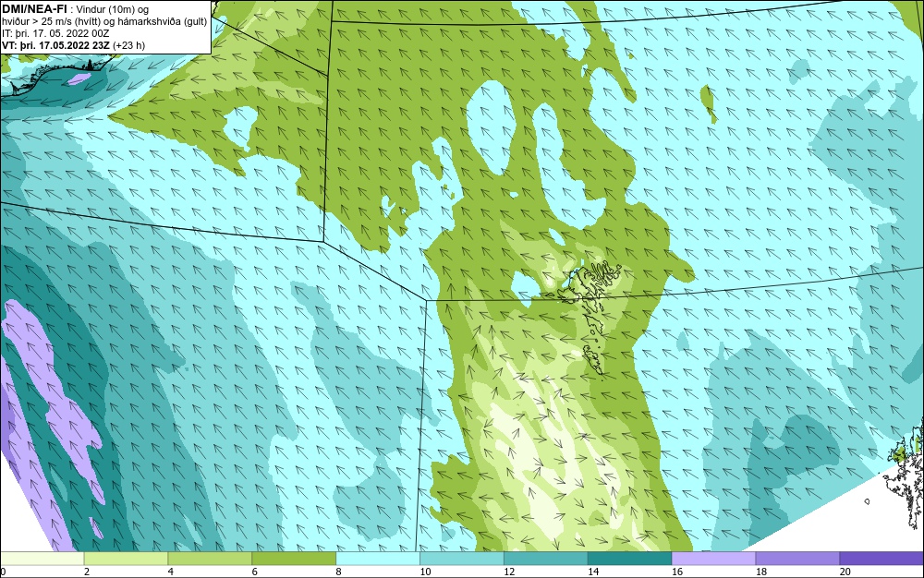Click the DMI/NEA-FI title text
Viewport: 924px width, 578px height.
34,9
